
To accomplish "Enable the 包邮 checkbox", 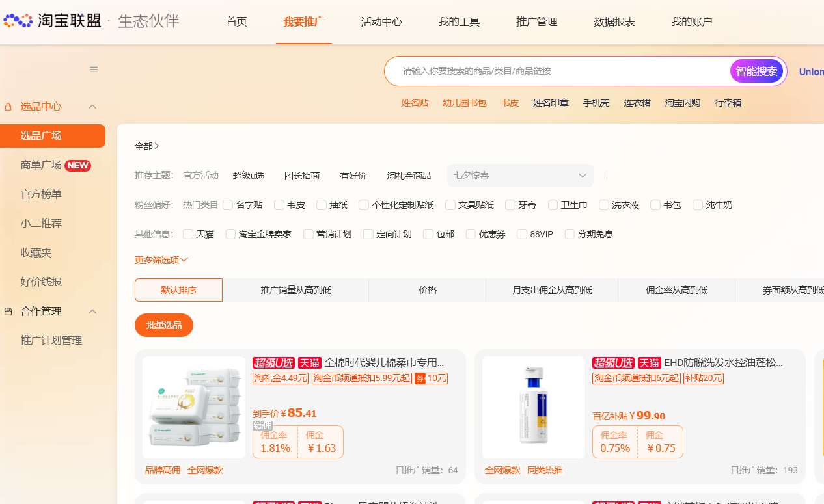I will 428,234.
